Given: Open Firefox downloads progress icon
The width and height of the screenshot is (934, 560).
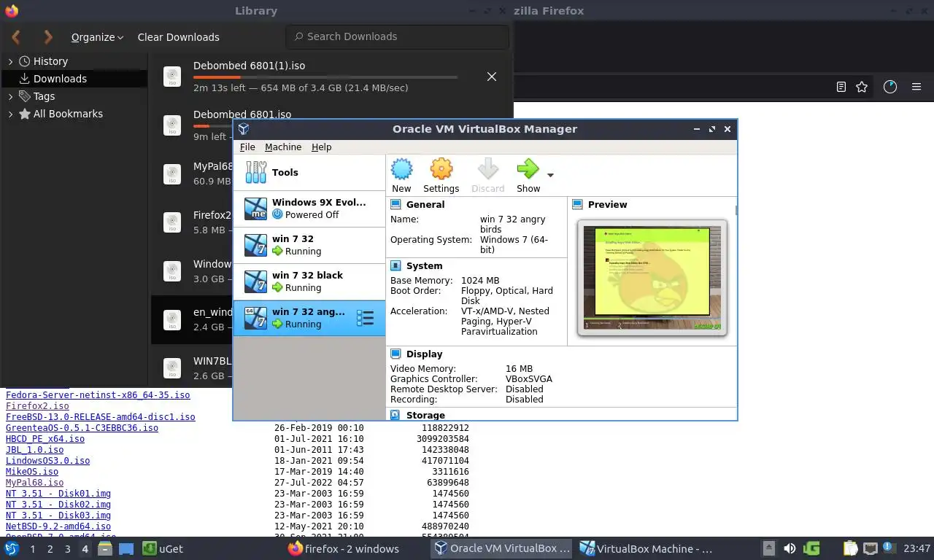Looking at the screenshot, I should click(x=890, y=87).
